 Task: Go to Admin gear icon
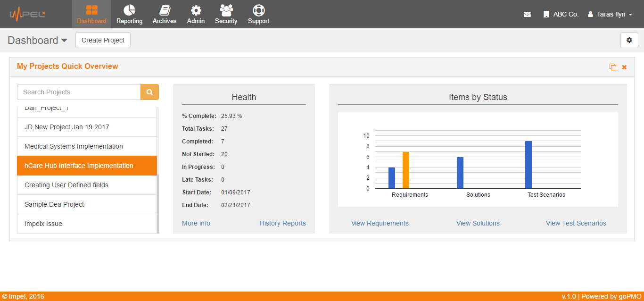pyautogui.click(x=196, y=10)
